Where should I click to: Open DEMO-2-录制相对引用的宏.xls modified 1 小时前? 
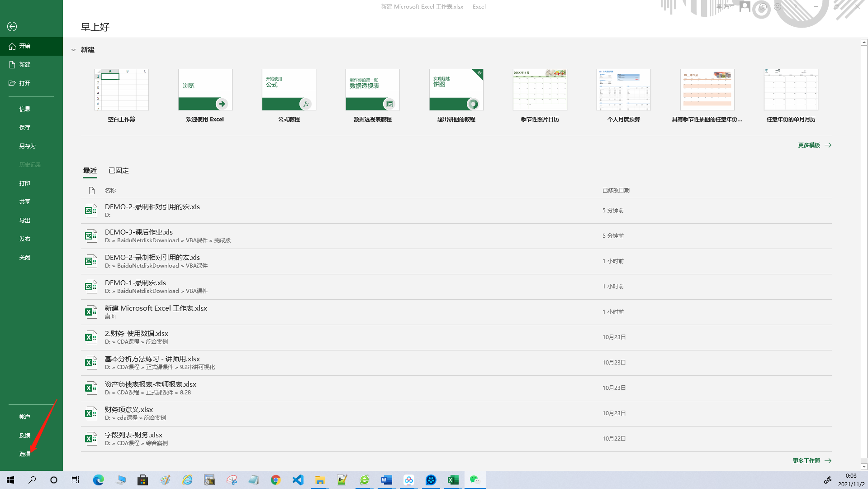click(456, 262)
